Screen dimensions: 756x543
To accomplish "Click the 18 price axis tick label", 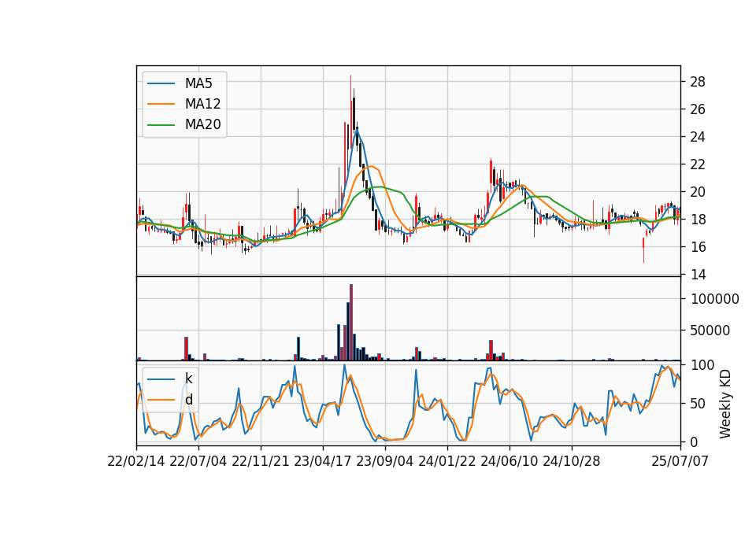I will [698, 220].
